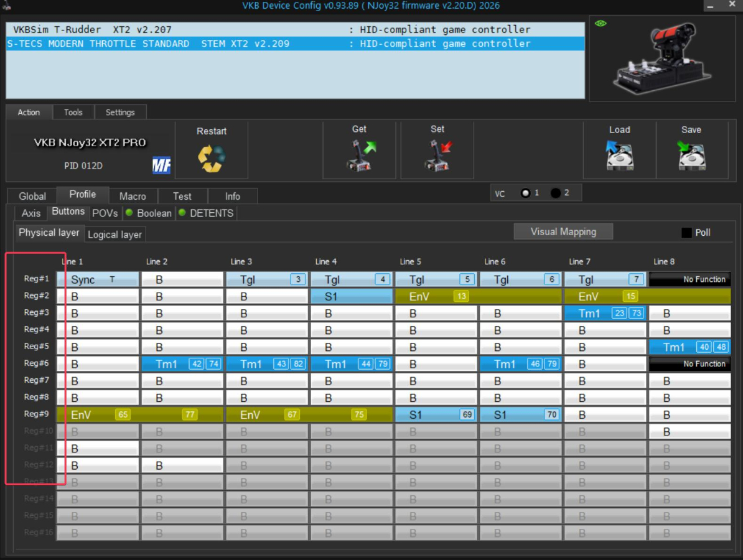Click Tm1 cell with 42 and 74
The image size is (743, 560).
182,364
